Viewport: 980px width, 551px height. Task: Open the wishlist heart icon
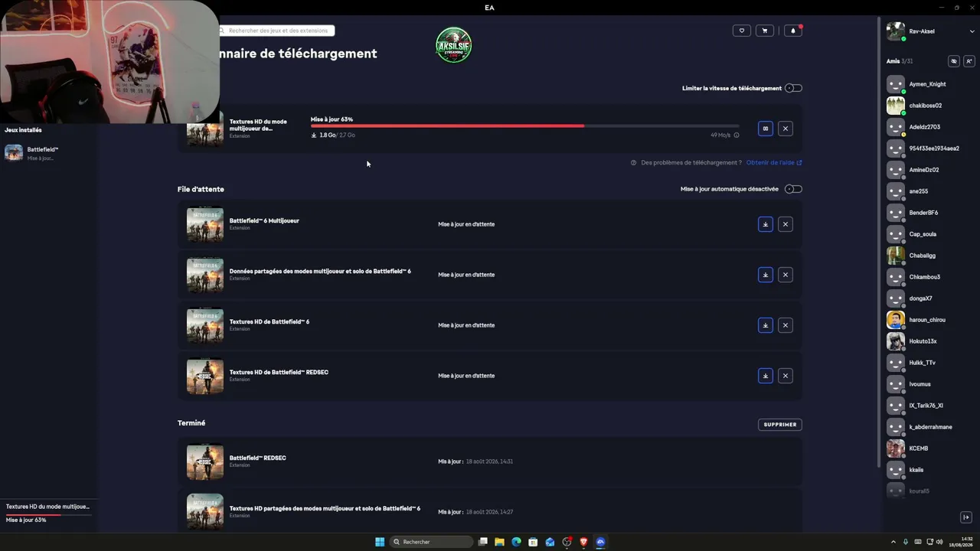pyautogui.click(x=741, y=31)
